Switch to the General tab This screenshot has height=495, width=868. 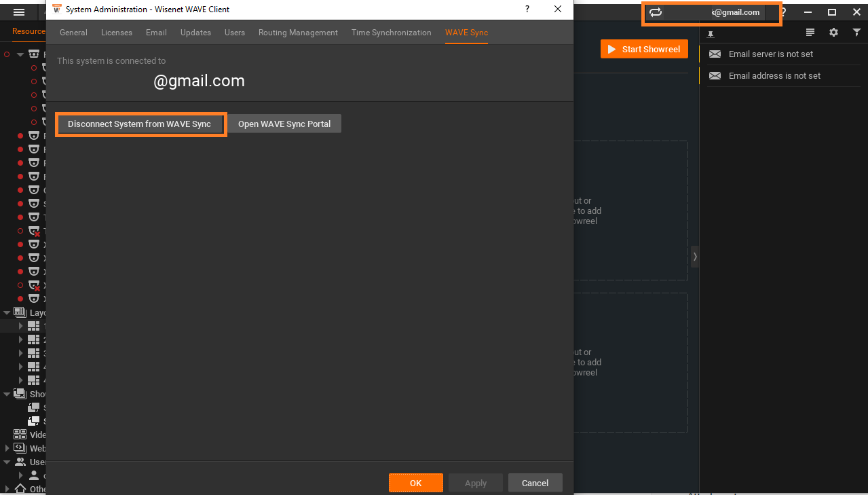tap(73, 33)
